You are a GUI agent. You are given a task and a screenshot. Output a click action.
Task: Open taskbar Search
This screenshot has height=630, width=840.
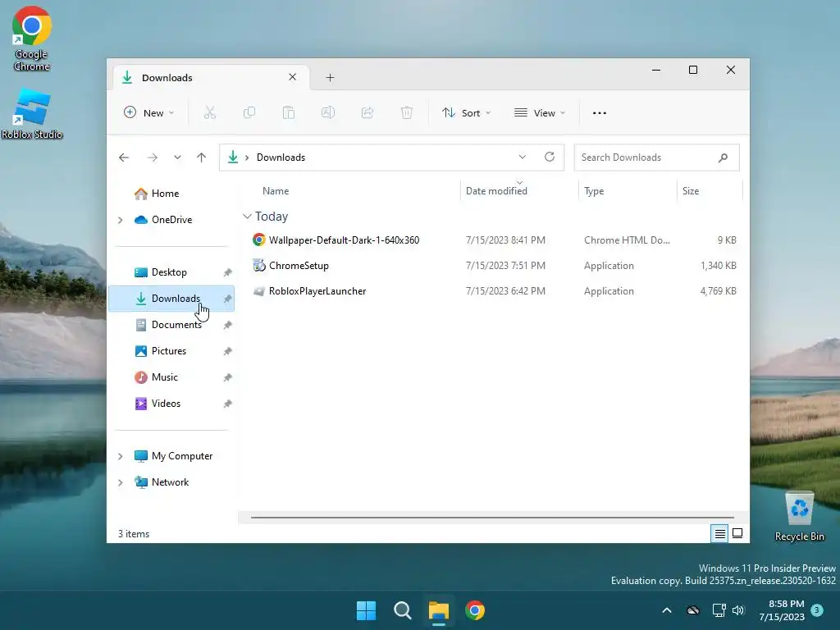(x=402, y=610)
